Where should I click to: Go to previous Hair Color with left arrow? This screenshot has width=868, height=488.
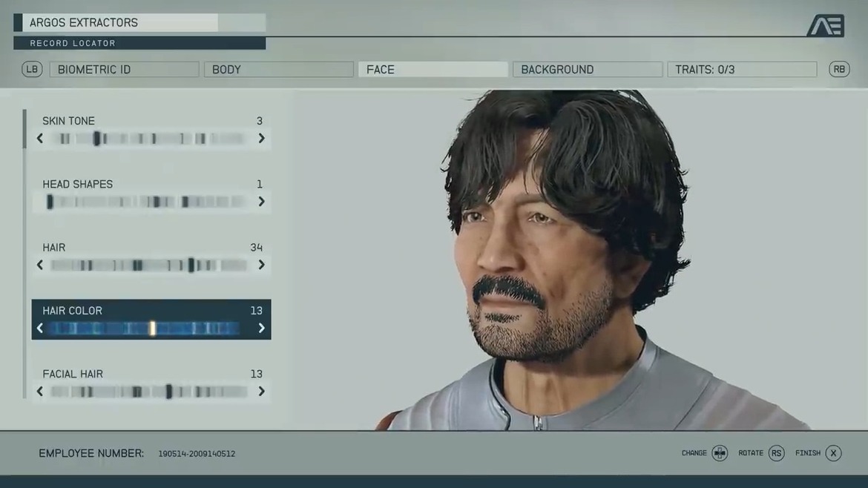pos(40,328)
